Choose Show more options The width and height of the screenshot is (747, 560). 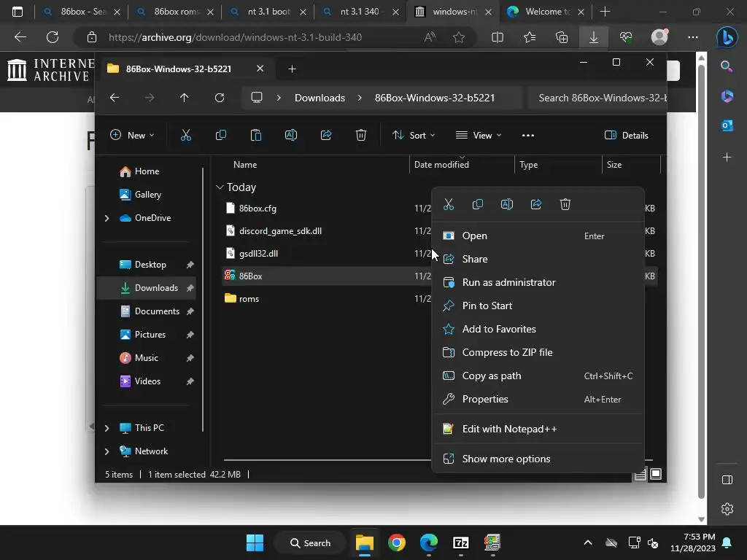coord(538,459)
